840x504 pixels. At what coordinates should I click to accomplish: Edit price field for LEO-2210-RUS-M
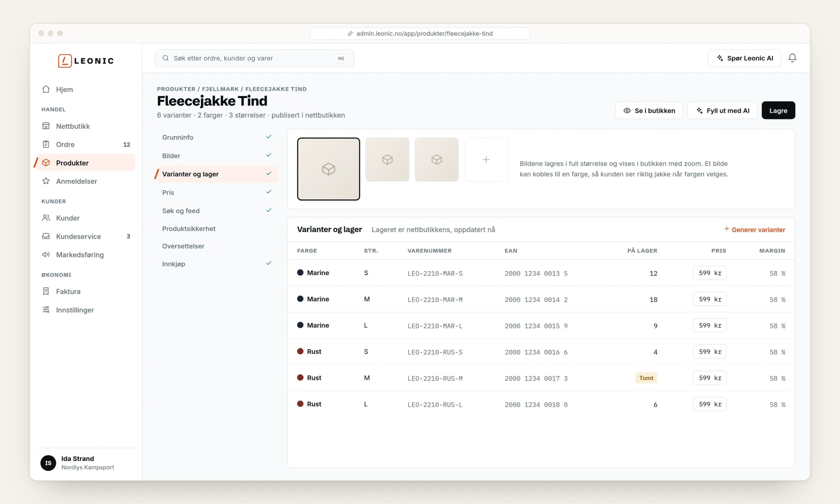[710, 378]
